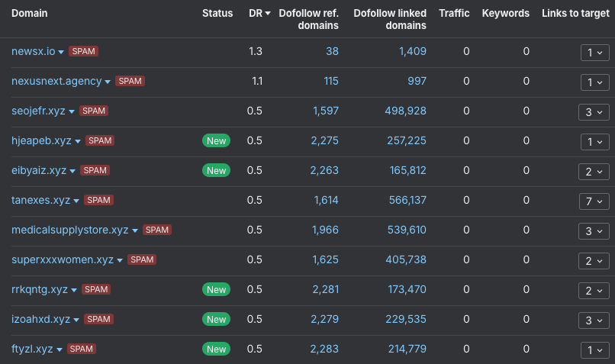615x364 pixels.
Task: Open links-to-target dropdown showing 7 for tanexes.xyz
Action: click(x=594, y=201)
